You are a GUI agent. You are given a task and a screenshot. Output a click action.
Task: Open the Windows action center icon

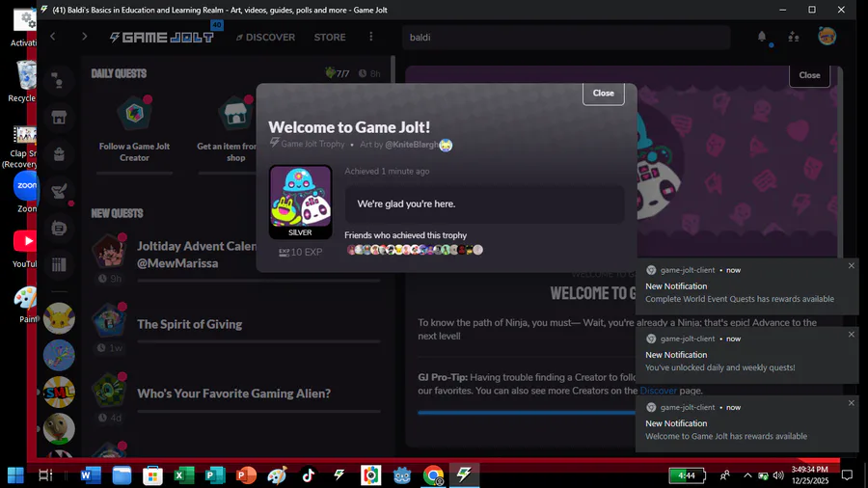click(847, 475)
